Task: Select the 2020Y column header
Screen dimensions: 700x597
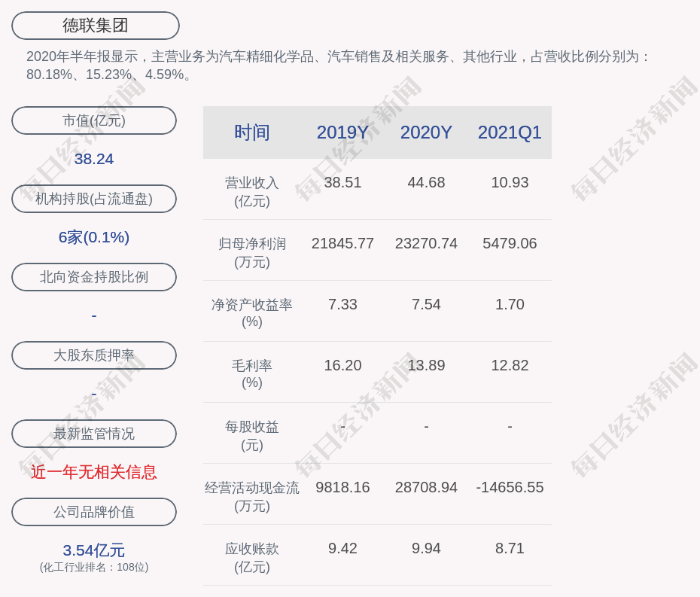Action: [426, 132]
